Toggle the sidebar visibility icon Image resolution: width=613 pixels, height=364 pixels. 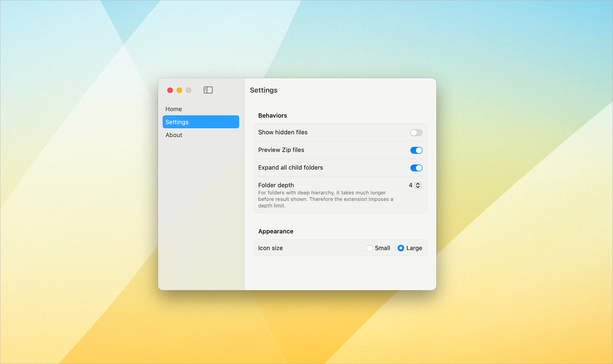(208, 90)
